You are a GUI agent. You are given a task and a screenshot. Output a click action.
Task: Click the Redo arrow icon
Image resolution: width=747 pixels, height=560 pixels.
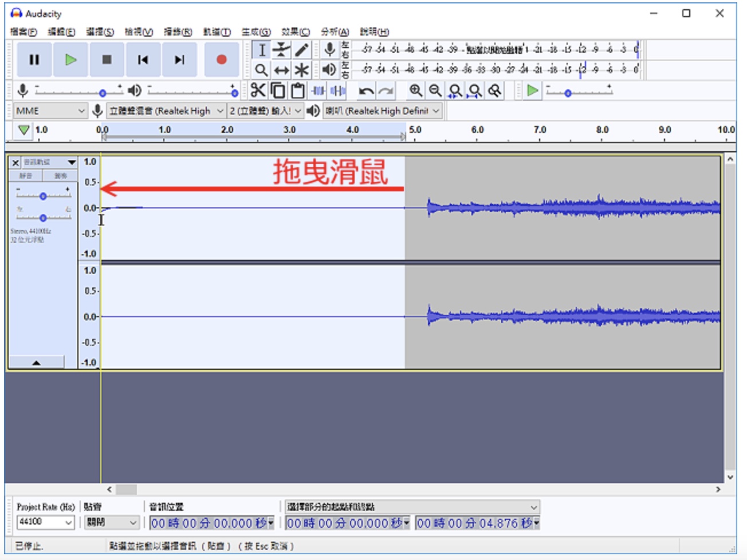point(386,90)
